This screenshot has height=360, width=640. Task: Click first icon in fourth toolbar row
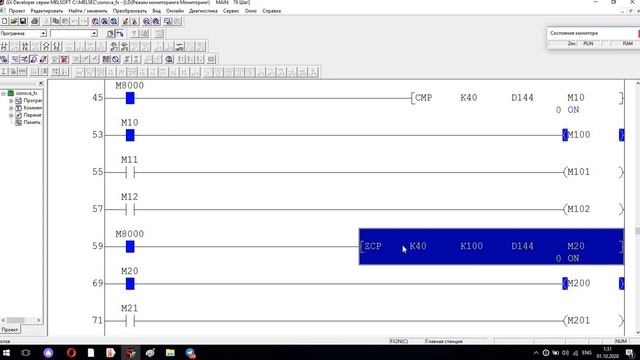(x=4, y=60)
